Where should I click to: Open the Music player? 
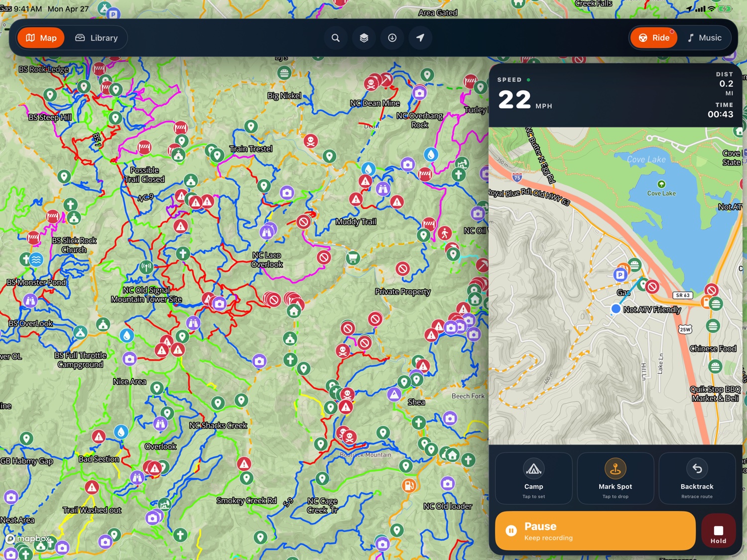point(705,38)
